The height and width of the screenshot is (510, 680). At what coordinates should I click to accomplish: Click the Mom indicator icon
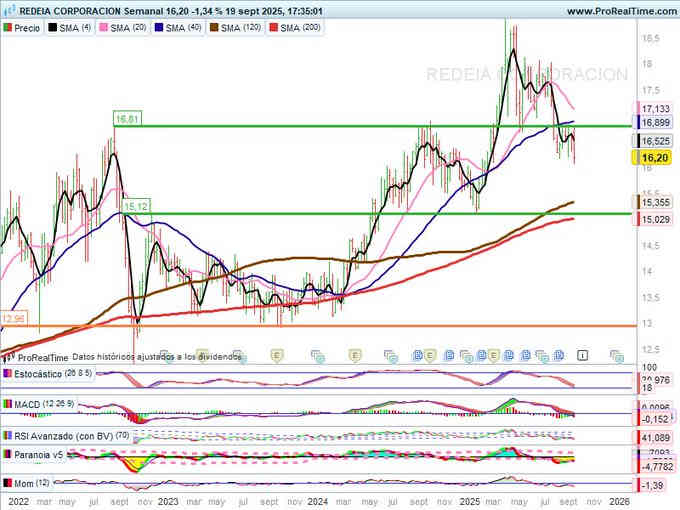(x=7, y=483)
